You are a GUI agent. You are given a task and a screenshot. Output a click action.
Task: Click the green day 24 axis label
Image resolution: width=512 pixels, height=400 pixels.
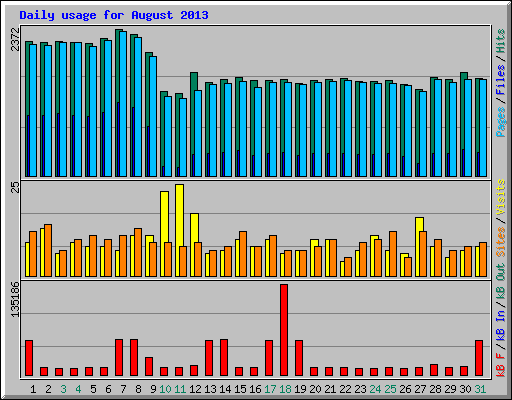(375, 389)
